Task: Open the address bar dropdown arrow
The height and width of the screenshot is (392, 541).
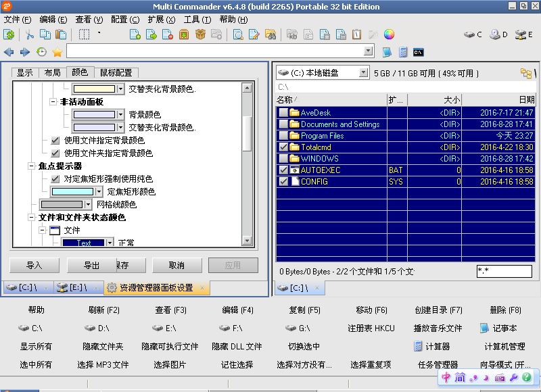Action: [369, 51]
